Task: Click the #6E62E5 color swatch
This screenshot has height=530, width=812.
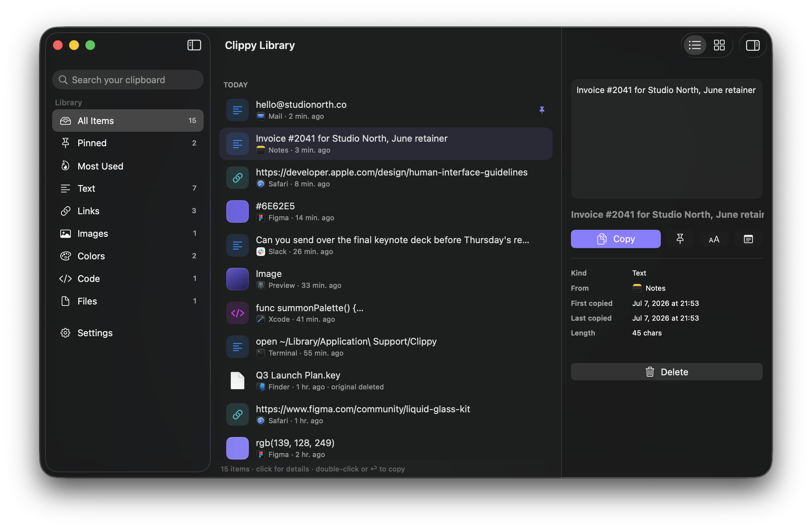Action: (238, 211)
